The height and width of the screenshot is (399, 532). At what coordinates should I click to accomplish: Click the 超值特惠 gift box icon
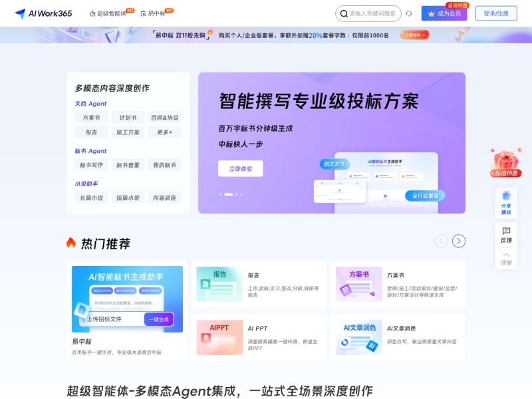pyautogui.click(x=506, y=162)
